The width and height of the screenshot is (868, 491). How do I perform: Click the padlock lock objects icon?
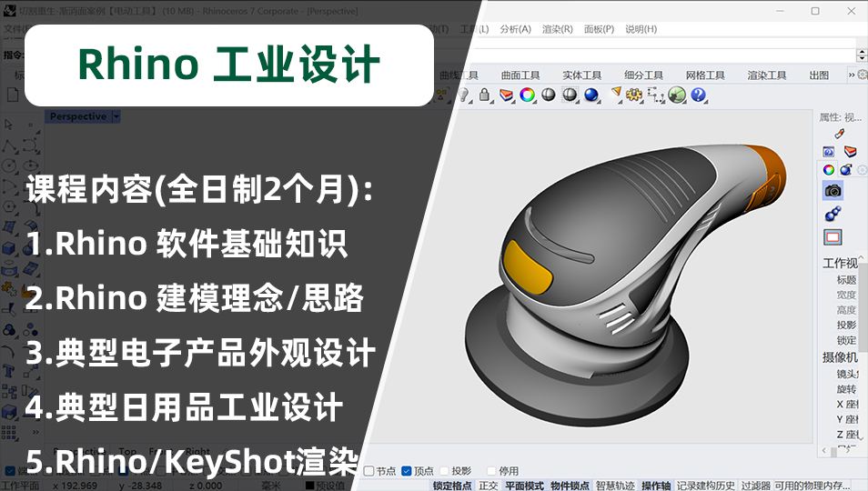click(484, 95)
